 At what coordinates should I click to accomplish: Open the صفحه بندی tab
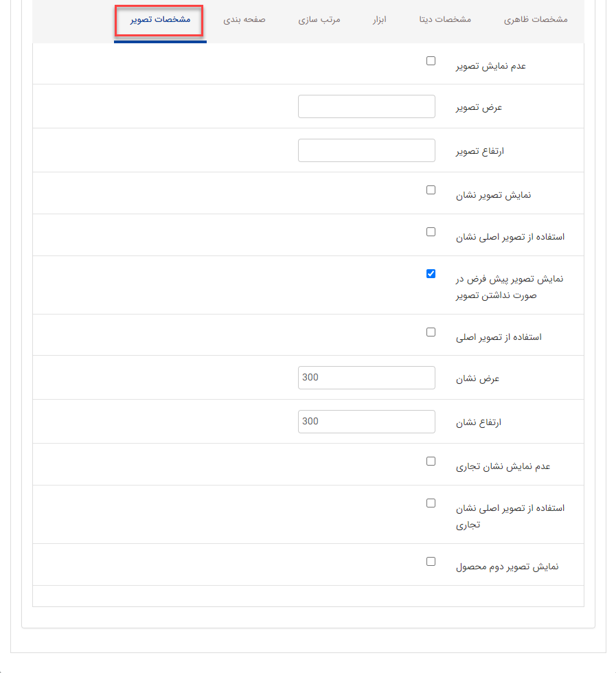[x=245, y=20]
